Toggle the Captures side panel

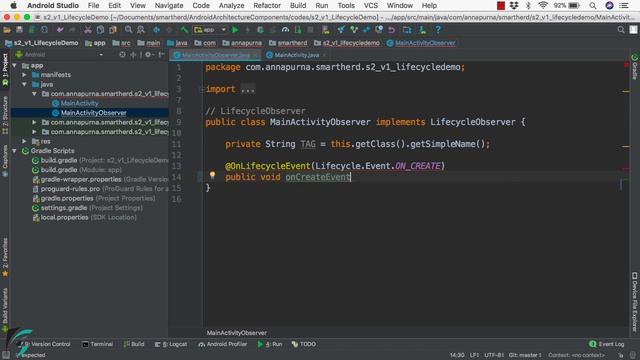(5, 161)
